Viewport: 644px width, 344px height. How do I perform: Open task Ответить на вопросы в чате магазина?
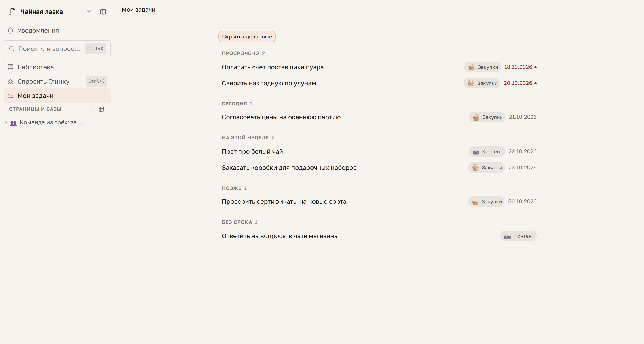280,236
